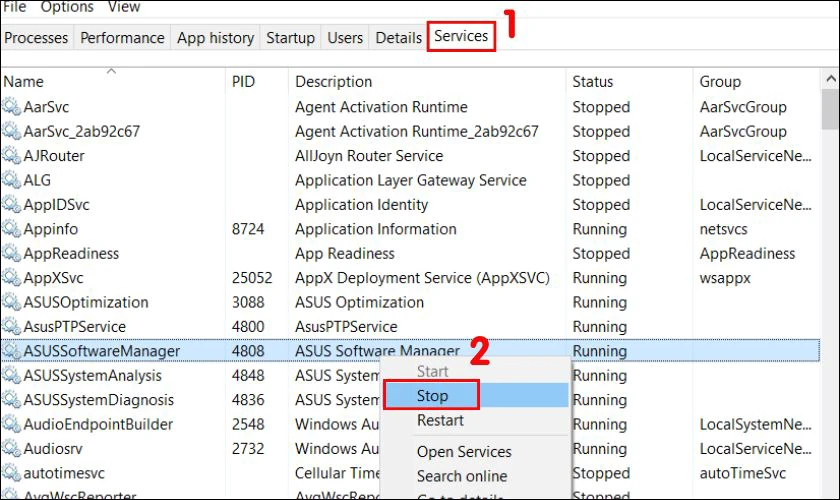
Task: Switch to the Details tab
Action: pyautogui.click(x=399, y=38)
